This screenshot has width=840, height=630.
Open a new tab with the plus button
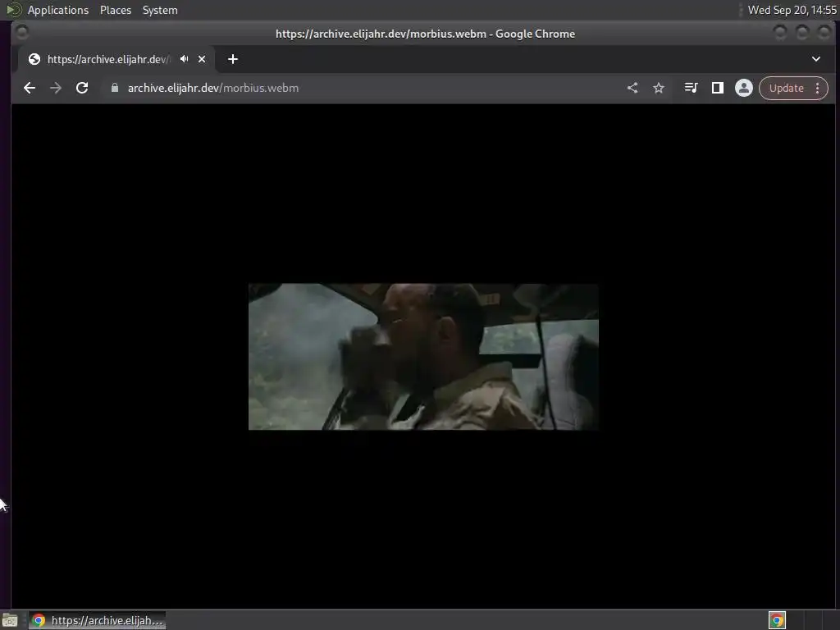click(232, 59)
